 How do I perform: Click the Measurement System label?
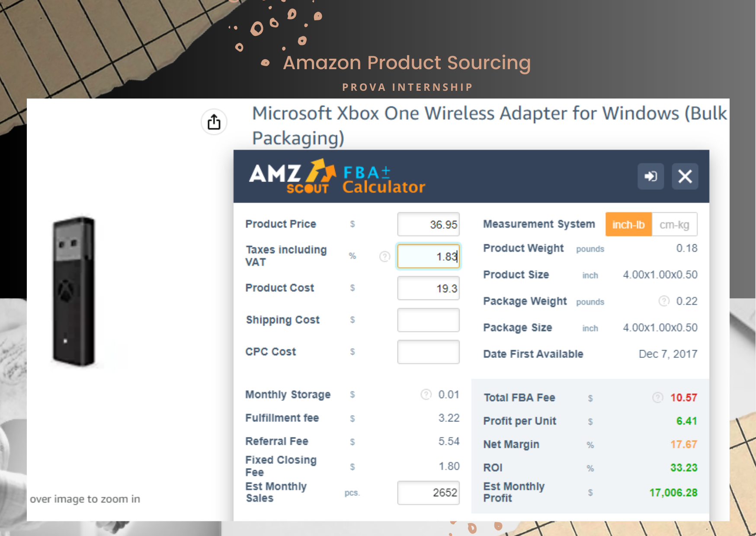tap(539, 224)
